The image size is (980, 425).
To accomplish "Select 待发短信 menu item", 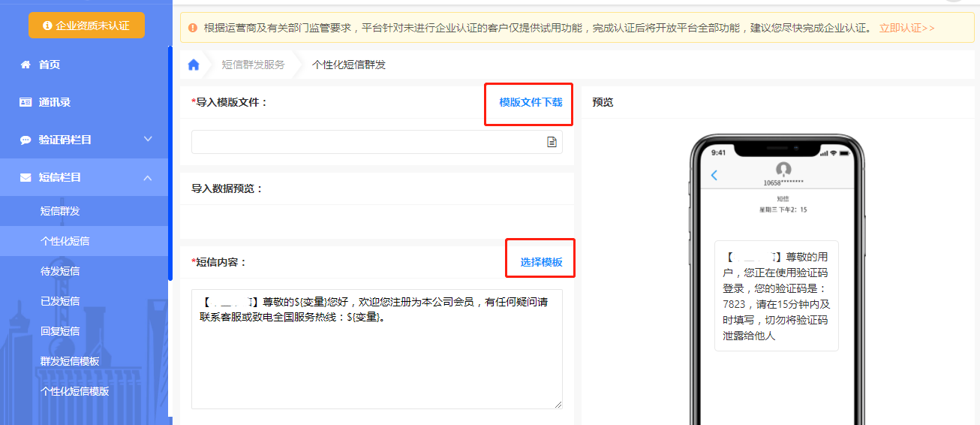I will [60, 271].
